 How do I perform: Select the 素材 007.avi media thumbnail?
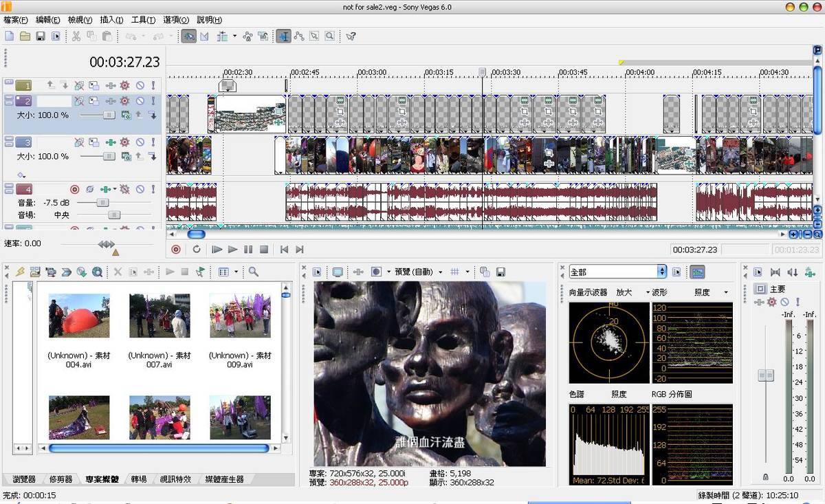tap(159, 317)
